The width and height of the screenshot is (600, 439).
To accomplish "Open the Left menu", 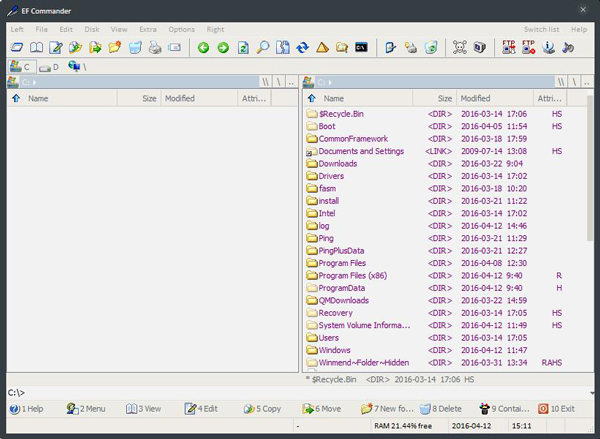I will point(17,29).
